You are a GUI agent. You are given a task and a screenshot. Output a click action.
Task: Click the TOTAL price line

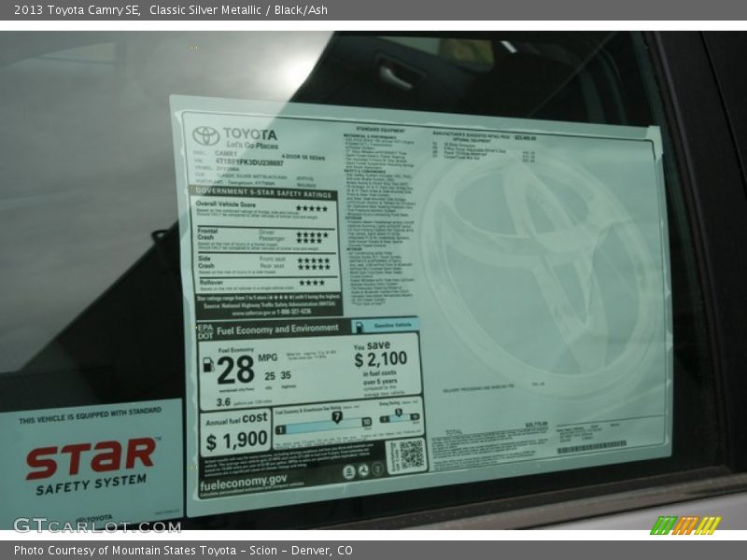coord(496,428)
